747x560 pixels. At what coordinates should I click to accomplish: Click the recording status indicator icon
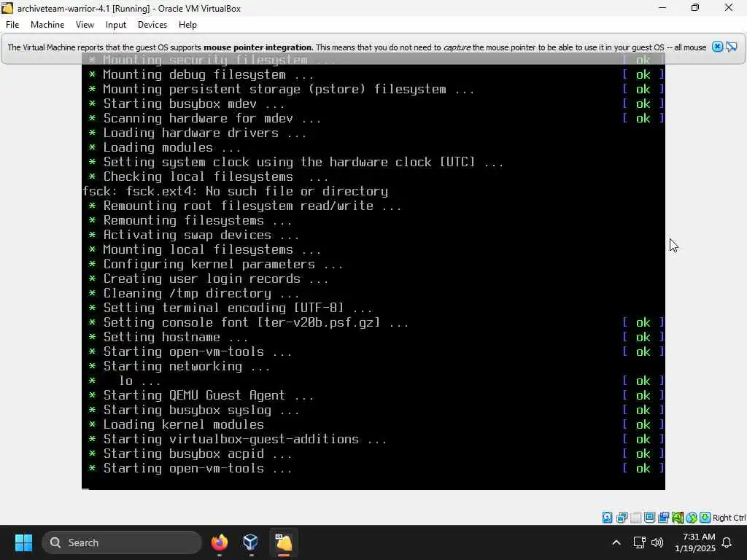coord(663,518)
